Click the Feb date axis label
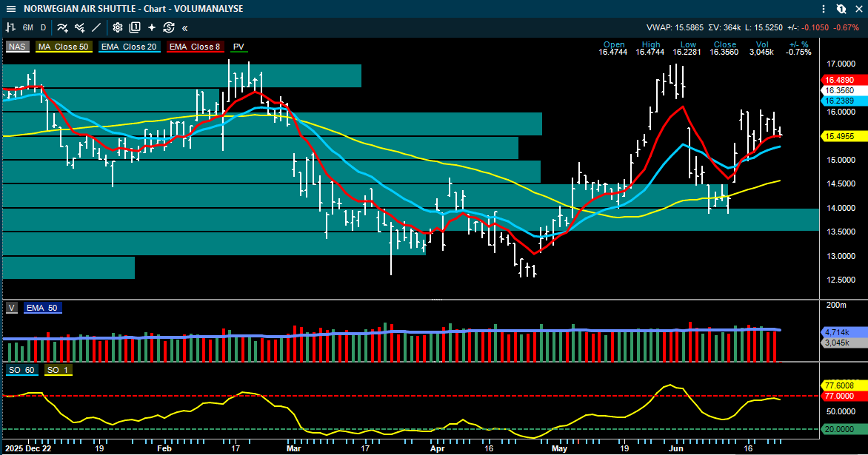The width and height of the screenshot is (868, 455). point(164,448)
